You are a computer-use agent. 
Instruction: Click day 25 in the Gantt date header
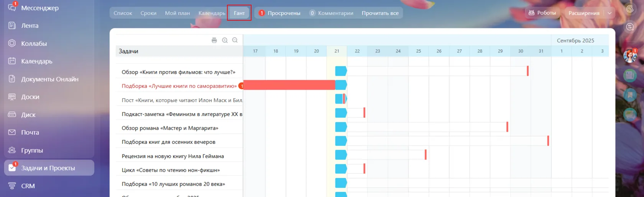[419, 51]
